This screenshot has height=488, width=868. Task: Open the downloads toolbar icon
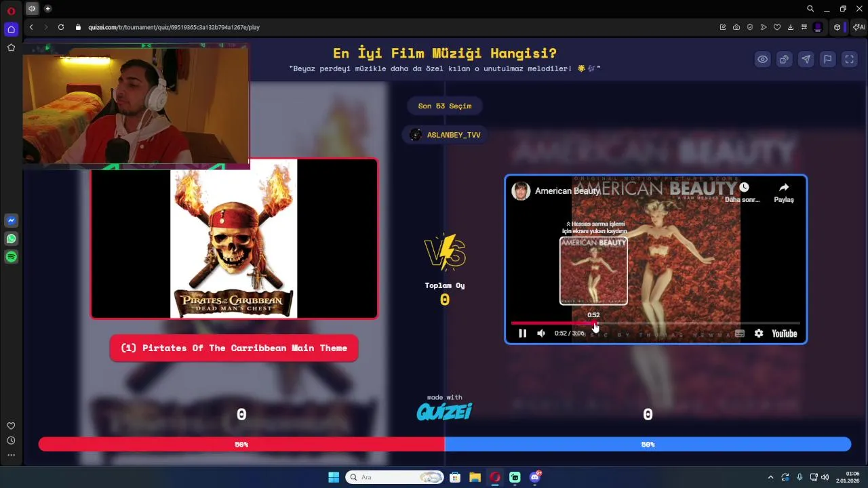pos(791,27)
